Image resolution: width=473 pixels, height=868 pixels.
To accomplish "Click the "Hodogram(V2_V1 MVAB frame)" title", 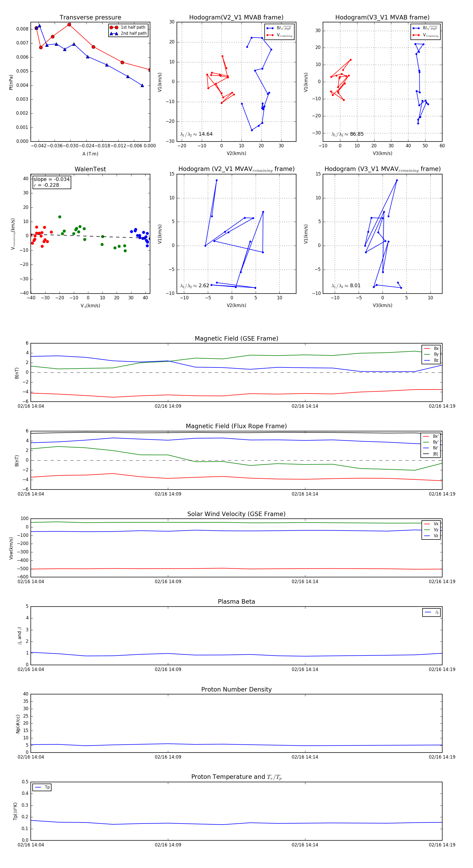I will click(x=236, y=17).
